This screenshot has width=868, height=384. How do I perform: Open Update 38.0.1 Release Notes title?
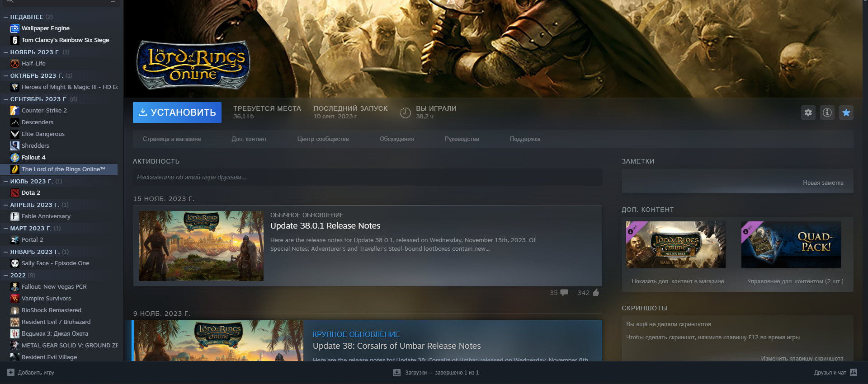(325, 226)
